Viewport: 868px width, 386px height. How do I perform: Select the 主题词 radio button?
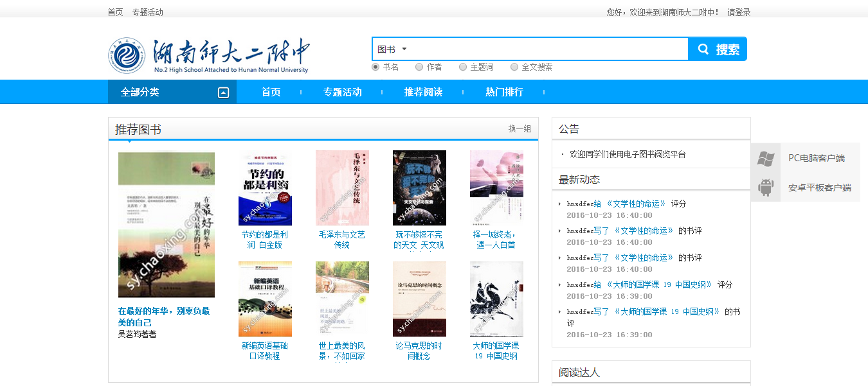(x=463, y=67)
